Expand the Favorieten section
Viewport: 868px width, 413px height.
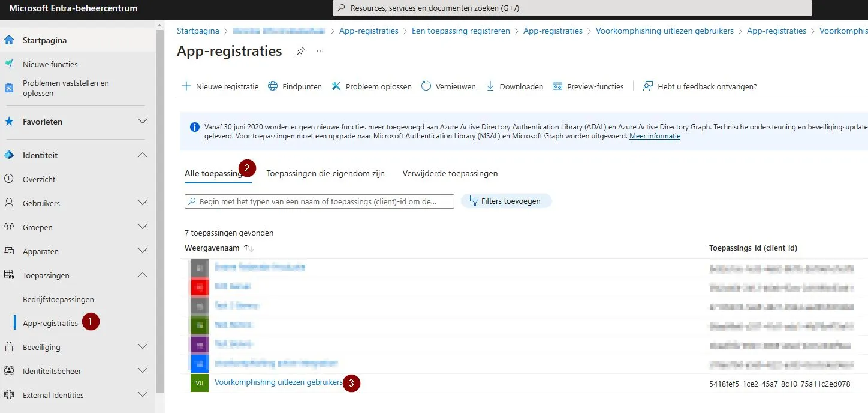click(x=143, y=122)
